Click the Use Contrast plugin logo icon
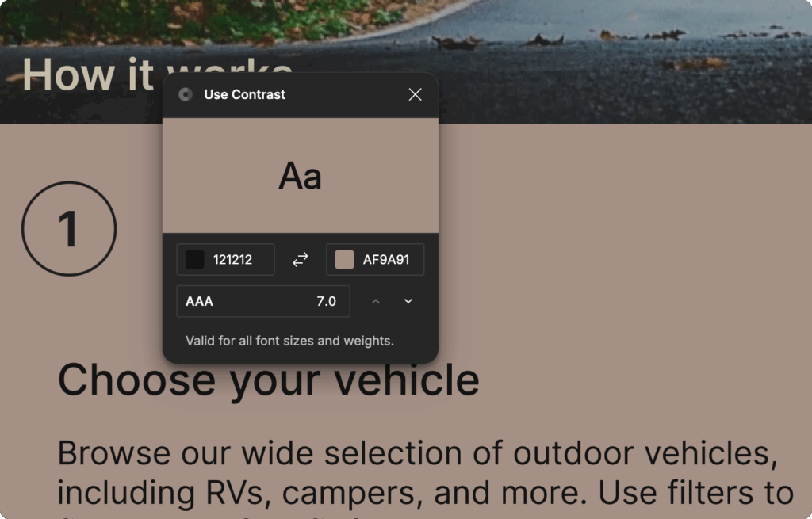Image resolution: width=812 pixels, height=519 pixels. tap(186, 94)
